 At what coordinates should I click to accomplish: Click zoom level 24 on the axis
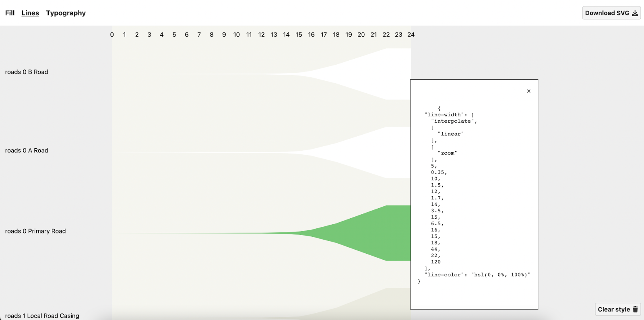pos(411,35)
